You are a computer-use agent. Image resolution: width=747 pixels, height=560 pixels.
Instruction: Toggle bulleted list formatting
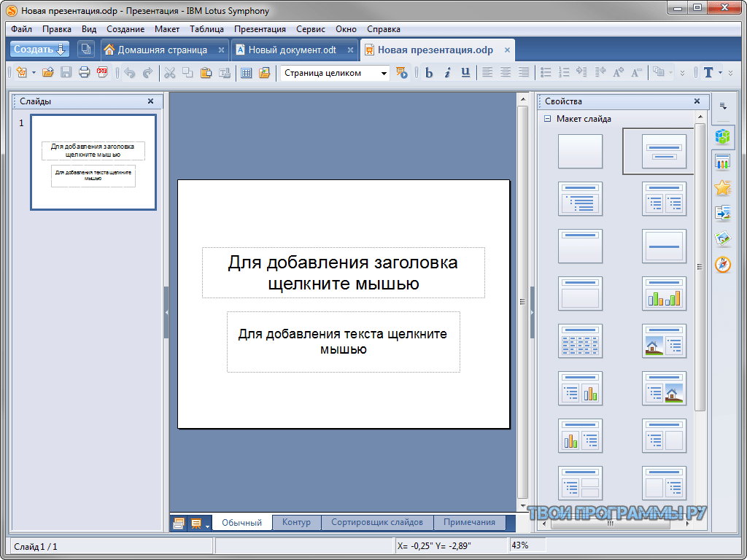pyautogui.click(x=546, y=73)
